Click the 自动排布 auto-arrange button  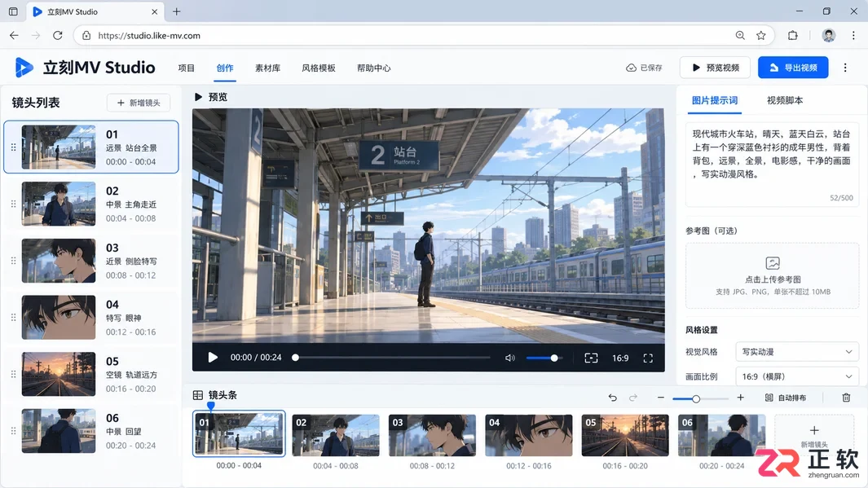click(x=786, y=398)
